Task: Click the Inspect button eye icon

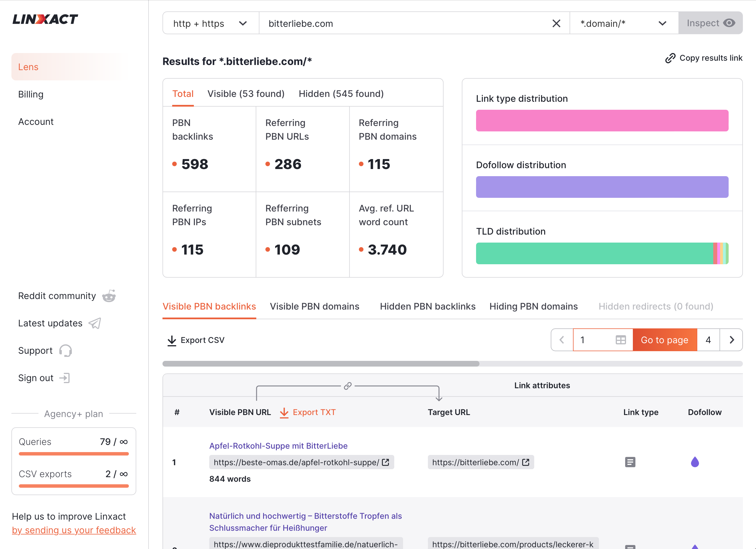Action: click(729, 23)
